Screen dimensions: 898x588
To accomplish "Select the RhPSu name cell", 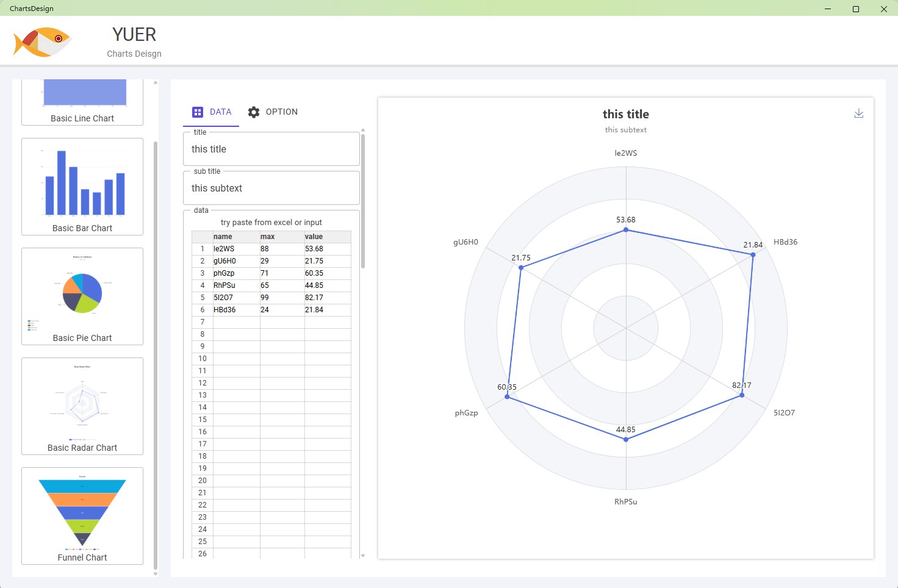I will tap(237, 285).
